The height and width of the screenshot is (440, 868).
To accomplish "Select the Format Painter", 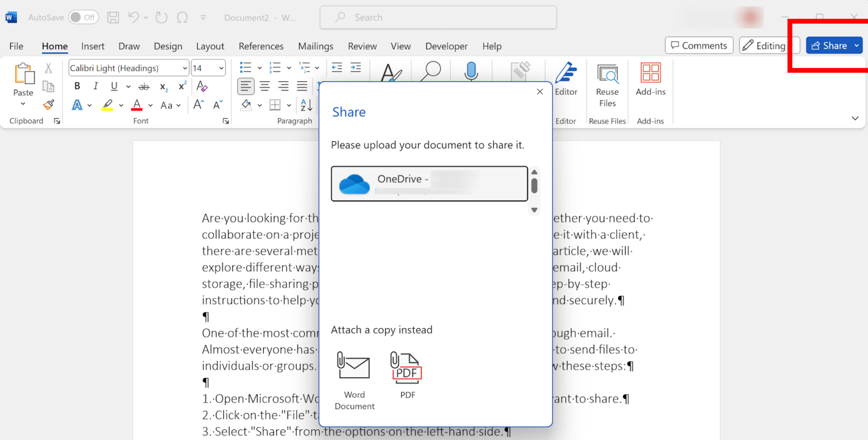I will click(49, 104).
